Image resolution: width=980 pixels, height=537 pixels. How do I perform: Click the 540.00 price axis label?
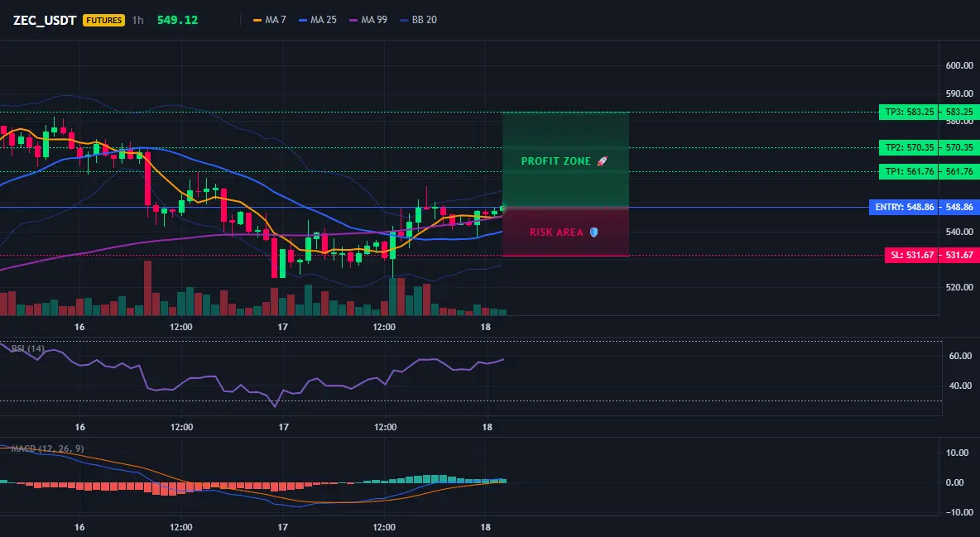coord(959,232)
